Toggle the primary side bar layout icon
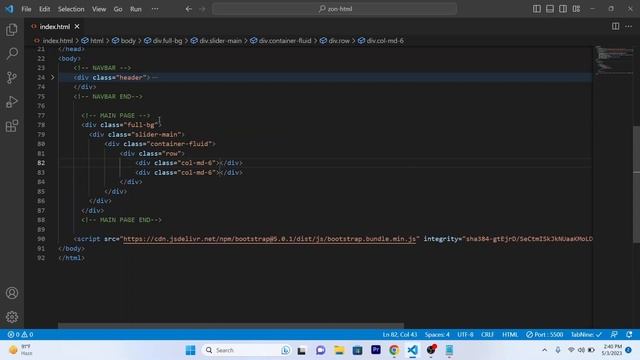This screenshot has width=640, height=360. (537, 9)
